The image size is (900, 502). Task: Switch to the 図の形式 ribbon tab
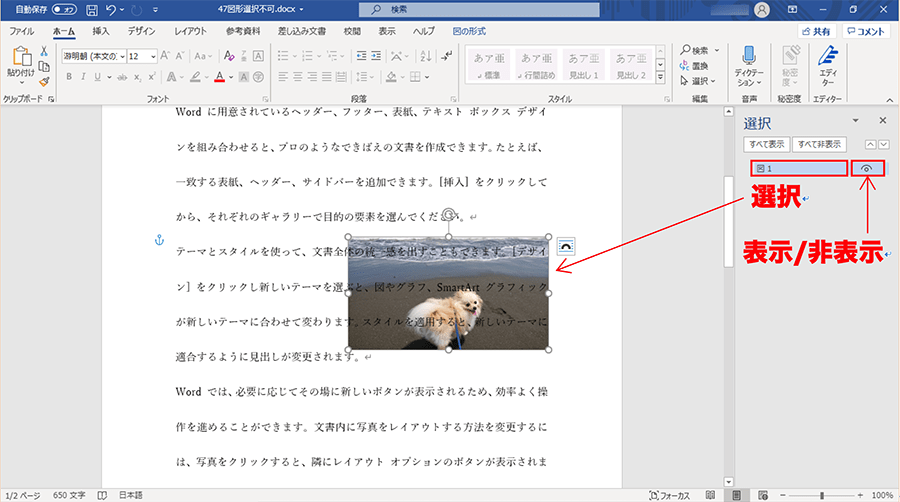(x=468, y=31)
